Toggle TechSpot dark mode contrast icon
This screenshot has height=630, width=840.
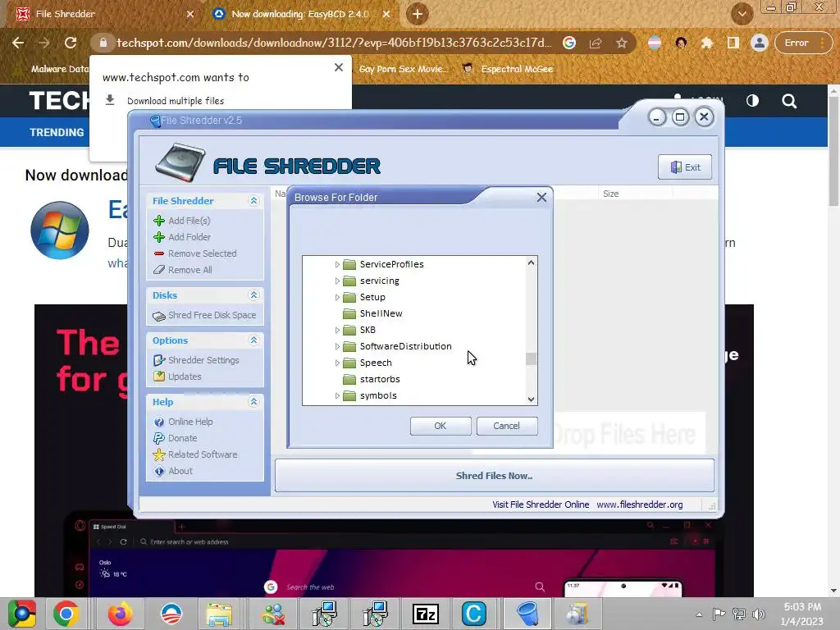753,101
